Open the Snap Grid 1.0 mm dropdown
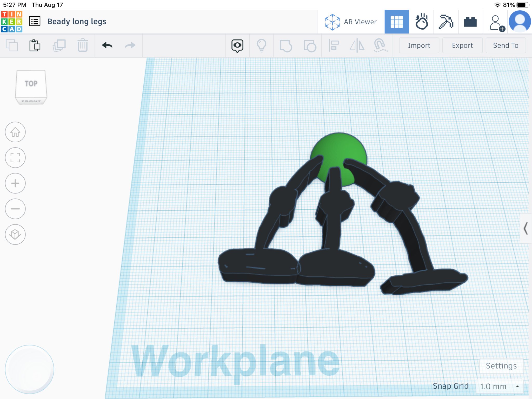 [x=499, y=386]
